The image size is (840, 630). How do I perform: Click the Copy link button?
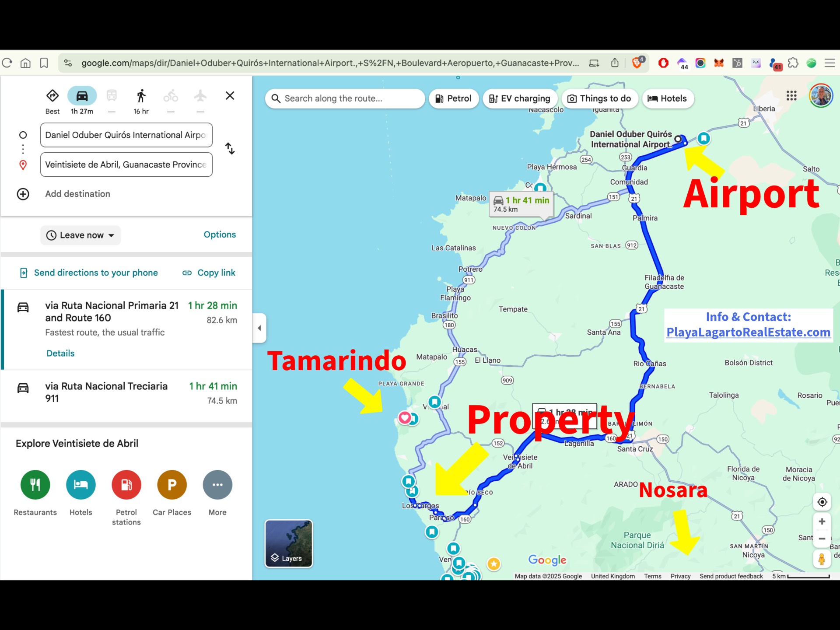point(209,273)
